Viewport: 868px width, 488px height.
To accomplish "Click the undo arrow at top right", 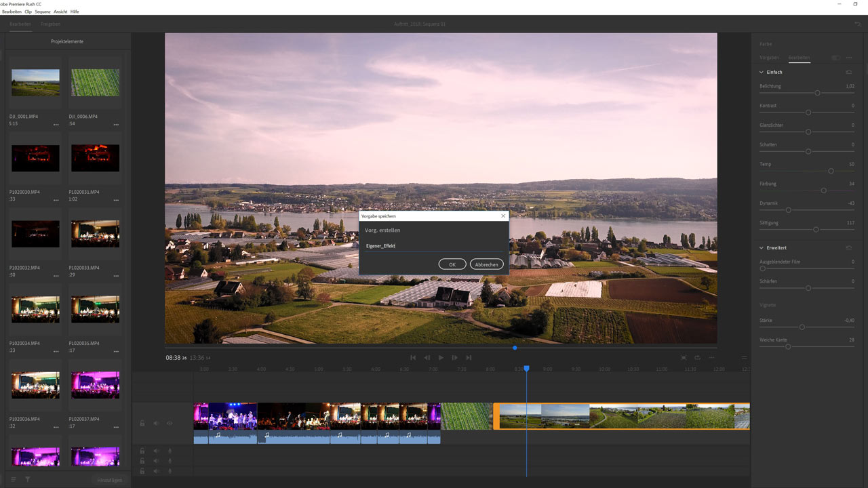I will [858, 24].
